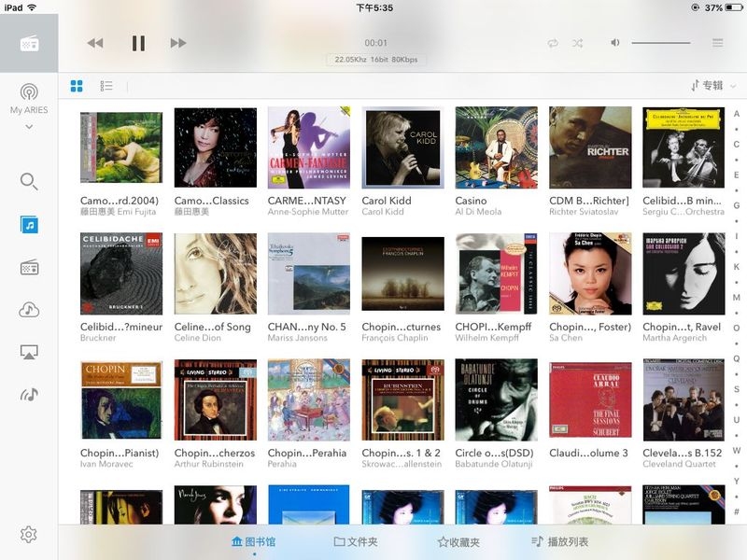Click the 22.05Khz 16bit 80Kbps format label
The height and width of the screenshot is (560, 747).
point(376,60)
